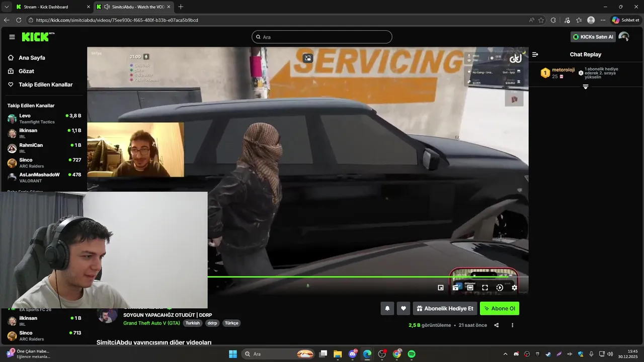
Task: Collapse the Chat Replay panel
Action: 535,54
